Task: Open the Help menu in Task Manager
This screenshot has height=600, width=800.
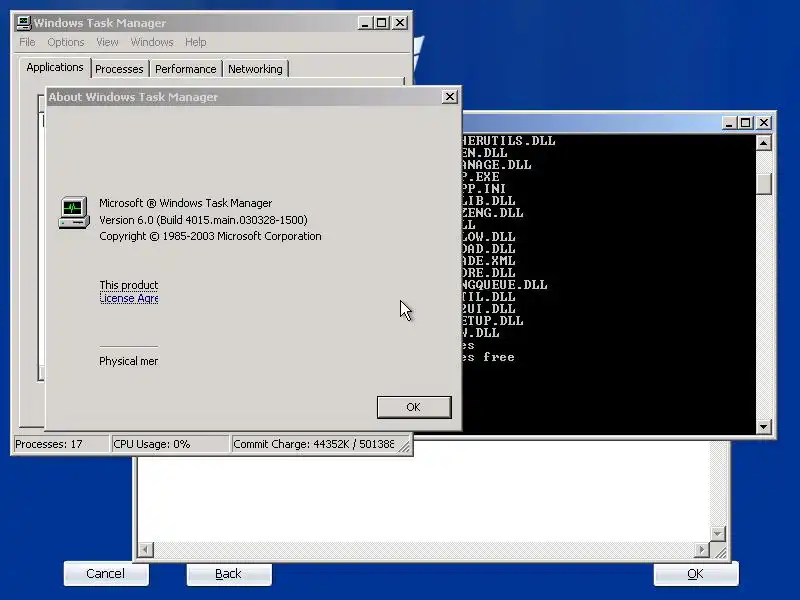Action: 195,42
